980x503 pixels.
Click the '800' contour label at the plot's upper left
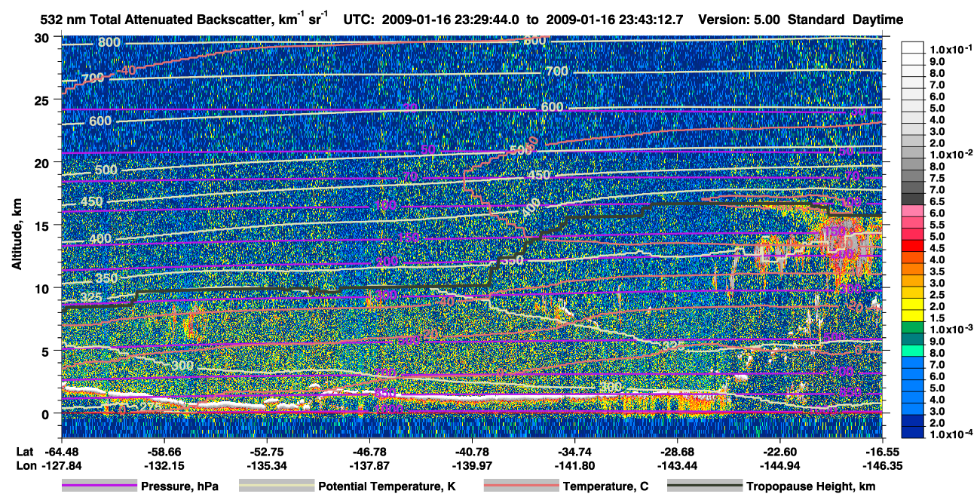click(109, 42)
